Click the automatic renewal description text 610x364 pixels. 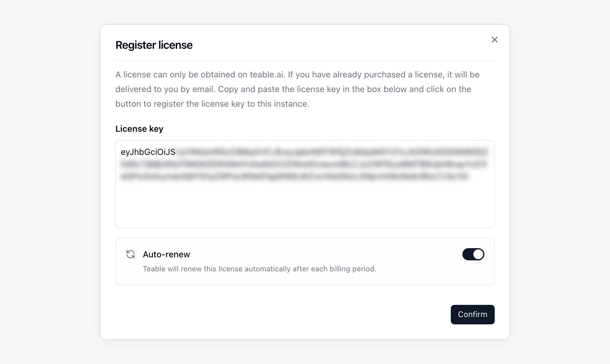260,269
